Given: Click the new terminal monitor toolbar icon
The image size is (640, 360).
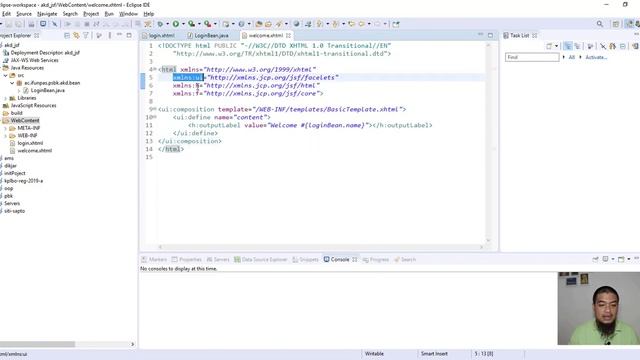Looking at the screenshot, I should 43,24.
